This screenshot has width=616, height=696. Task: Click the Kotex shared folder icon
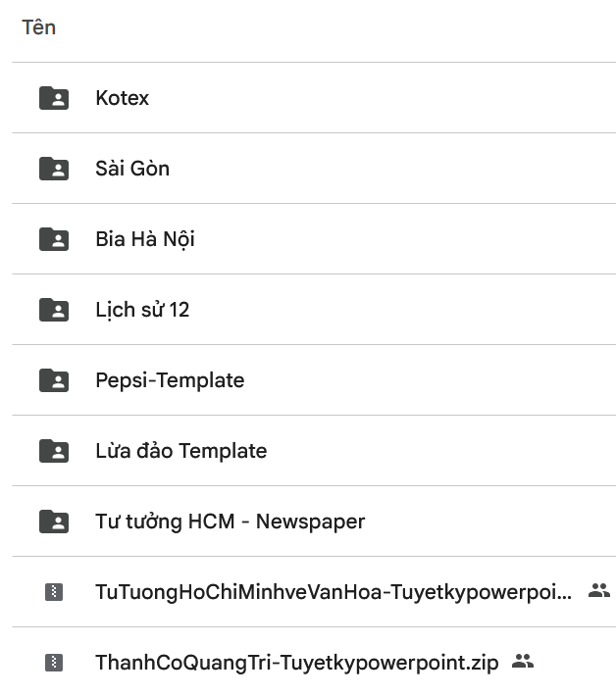click(54, 98)
